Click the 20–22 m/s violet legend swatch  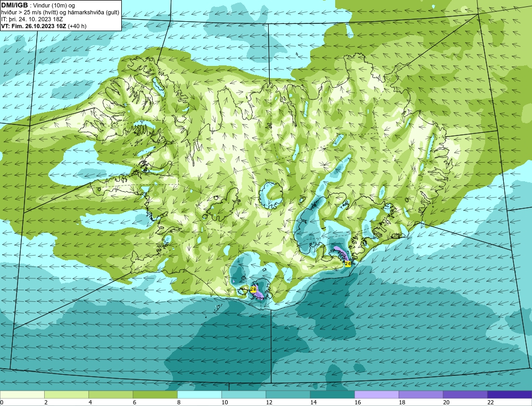(465, 395)
